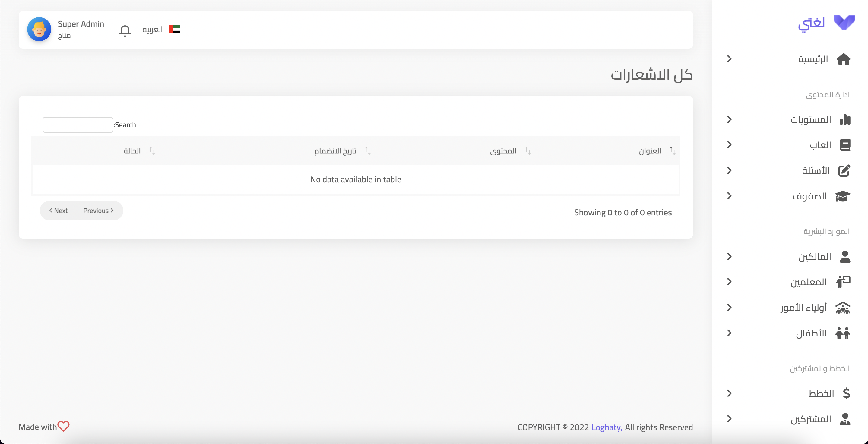The width and height of the screenshot is (868, 444).
Task: Sort table by العنوان column
Action: coord(650,151)
